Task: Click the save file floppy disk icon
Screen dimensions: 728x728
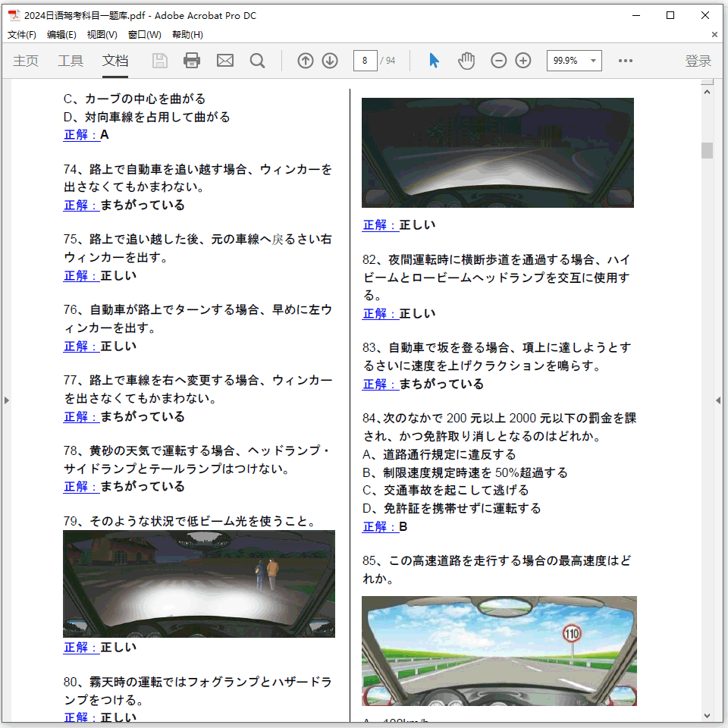Action: (x=160, y=61)
